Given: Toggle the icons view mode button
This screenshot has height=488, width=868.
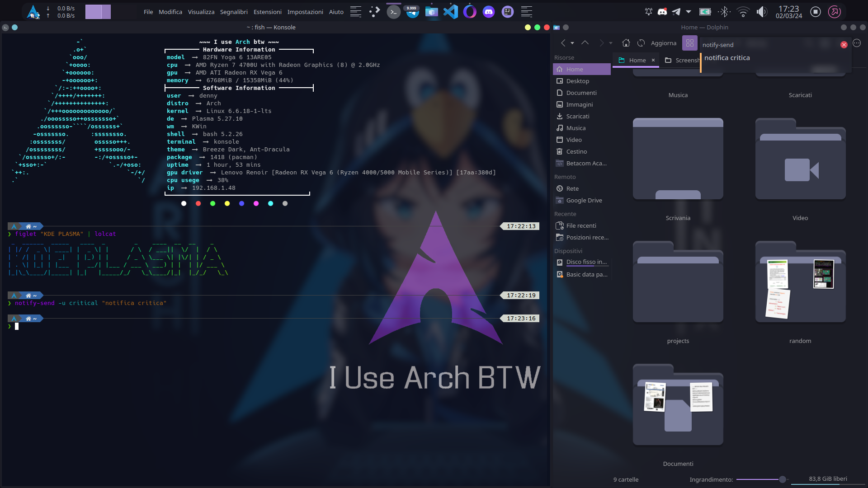Looking at the screenshot, I should coord(689,43).
